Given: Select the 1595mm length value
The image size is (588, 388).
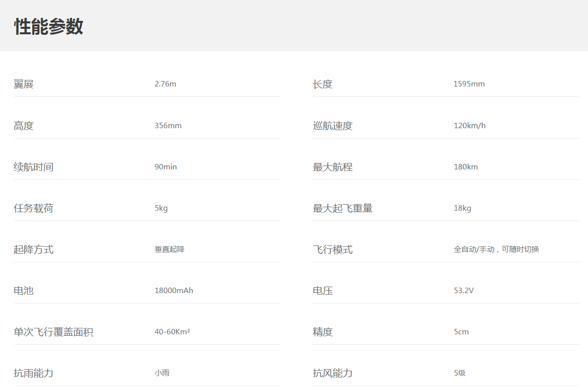Looking at the screenshot, I should pyautogui.click(x=469, y=84).
